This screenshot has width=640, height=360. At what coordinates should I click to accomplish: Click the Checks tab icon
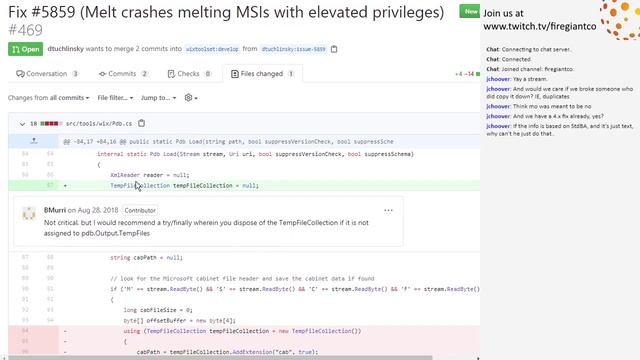click(x=171, y=74)
